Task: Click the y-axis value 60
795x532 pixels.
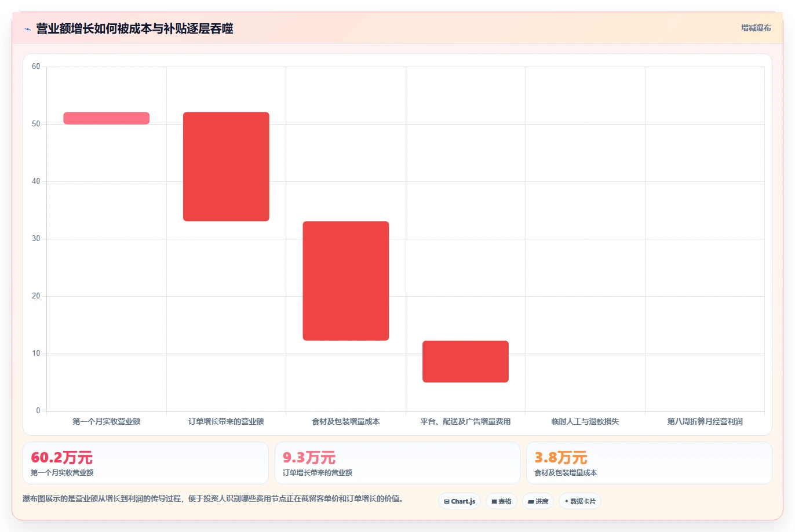Action: [x=36, y=67]
